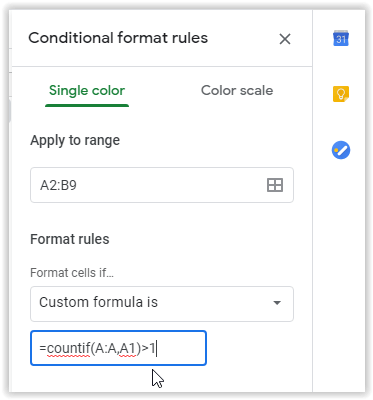Place cursor after '>1' in the formula
373x400 pixels.
click(x=156, y=349)
